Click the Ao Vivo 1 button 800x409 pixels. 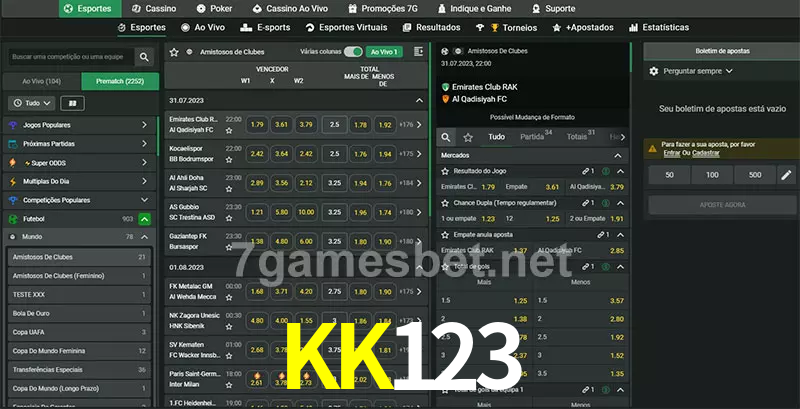click(384, 52)
